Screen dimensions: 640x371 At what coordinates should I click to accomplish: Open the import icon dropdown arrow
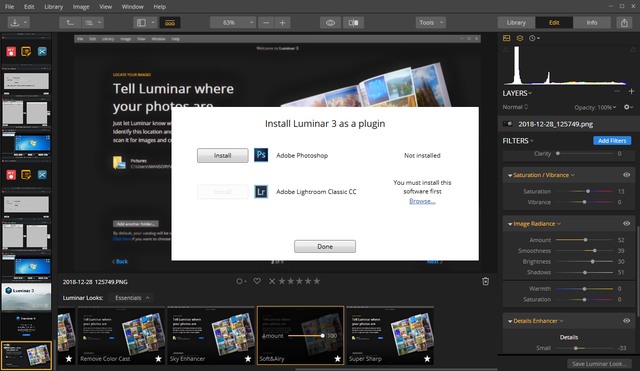point(25,22)
